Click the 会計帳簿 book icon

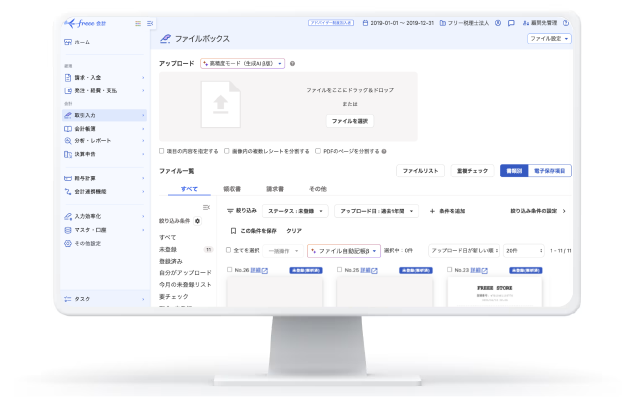tap(68, 129)
